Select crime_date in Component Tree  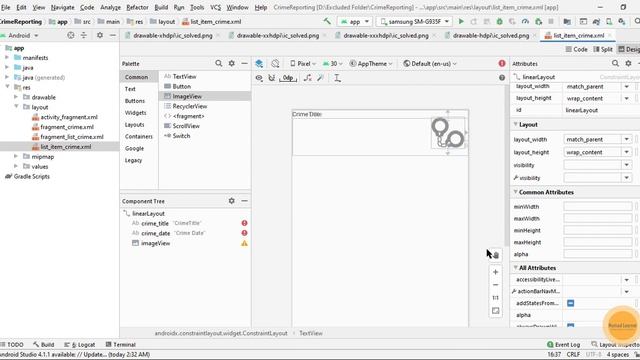pyautogui.click(x=156, y=233)
